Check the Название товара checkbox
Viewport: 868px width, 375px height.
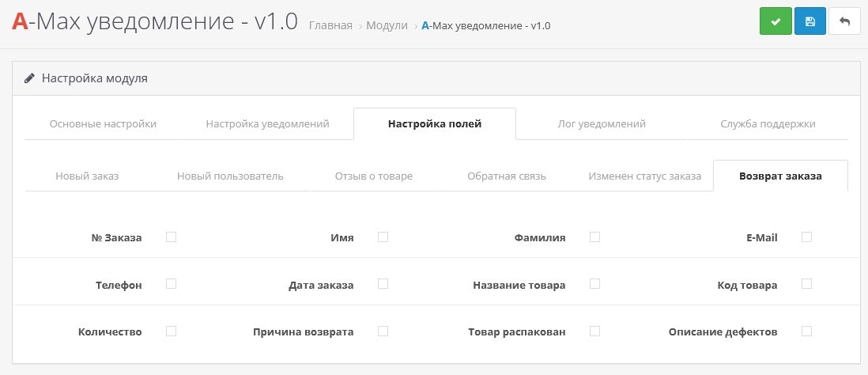click(594, 283)
